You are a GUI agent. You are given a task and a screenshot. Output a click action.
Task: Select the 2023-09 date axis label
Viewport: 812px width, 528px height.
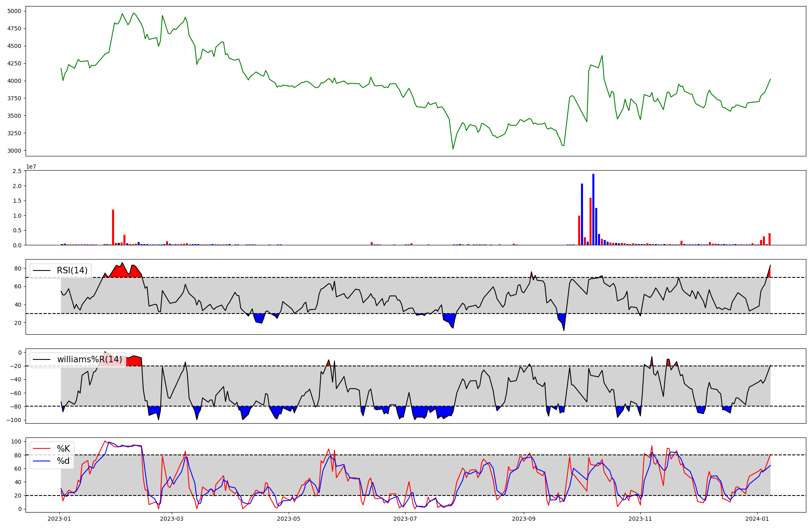coord(523,519)
